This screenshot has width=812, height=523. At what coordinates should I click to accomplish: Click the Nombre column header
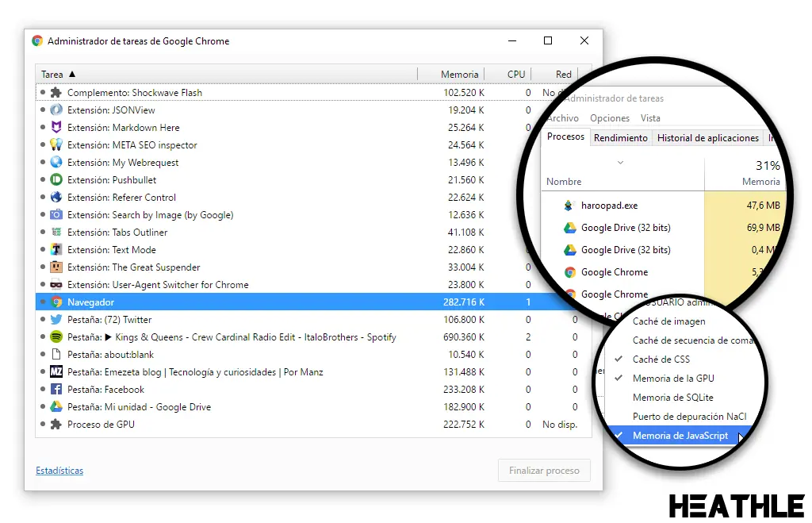click(x=564, y=182)
